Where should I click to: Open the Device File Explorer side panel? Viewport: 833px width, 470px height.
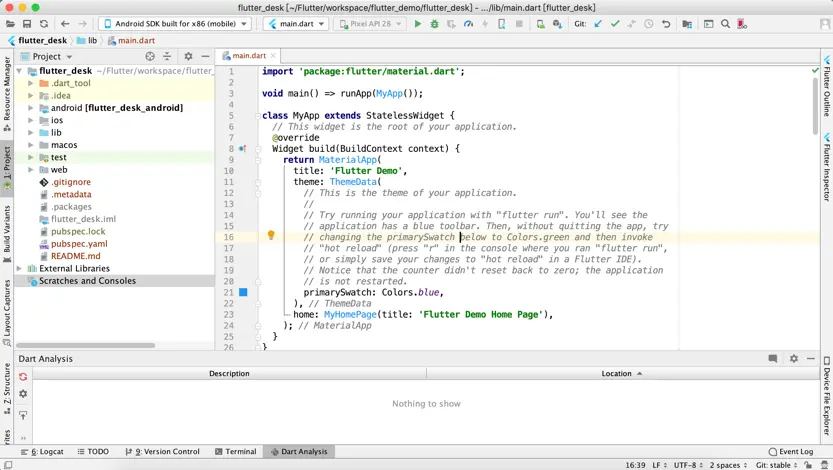[827, 395]
